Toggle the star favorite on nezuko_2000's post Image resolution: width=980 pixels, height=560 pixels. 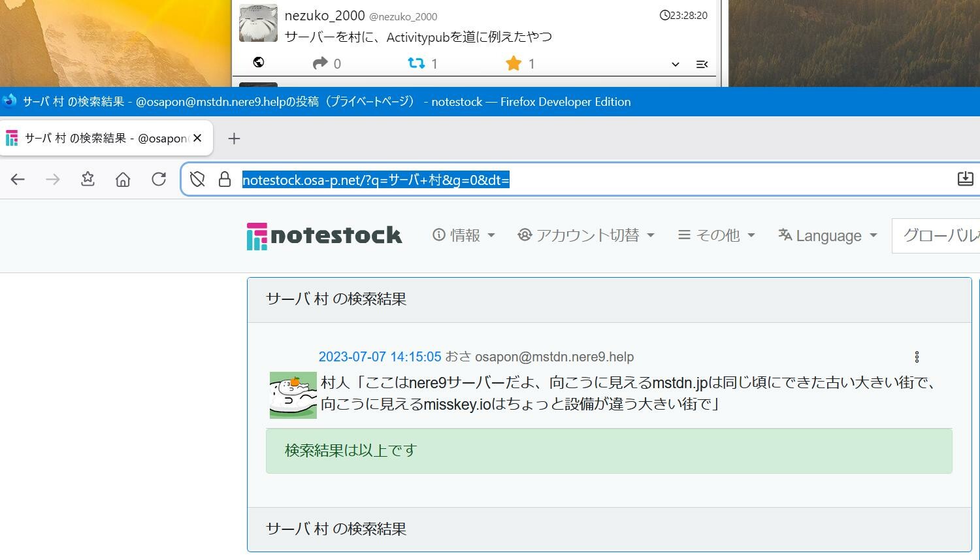pyautogui.click(x=514, y=63)
